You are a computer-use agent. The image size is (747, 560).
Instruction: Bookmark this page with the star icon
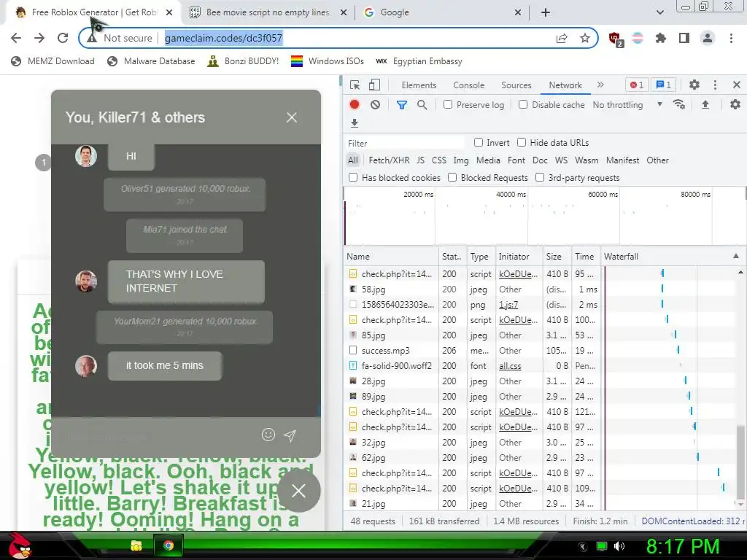click(585, 38)
